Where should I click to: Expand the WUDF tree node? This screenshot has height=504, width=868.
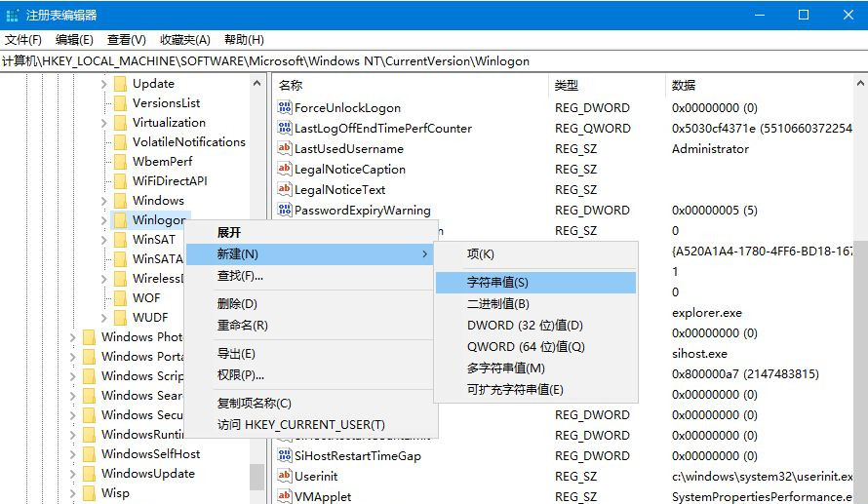104,318
